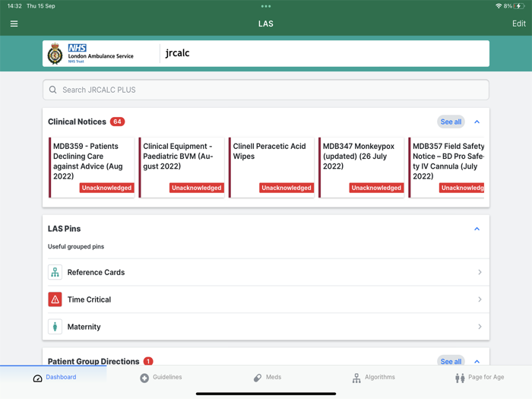Viewport: 532px width, 399px height.
Task: Open See all for Patient Group Directions
Action: tap(451, 361)
